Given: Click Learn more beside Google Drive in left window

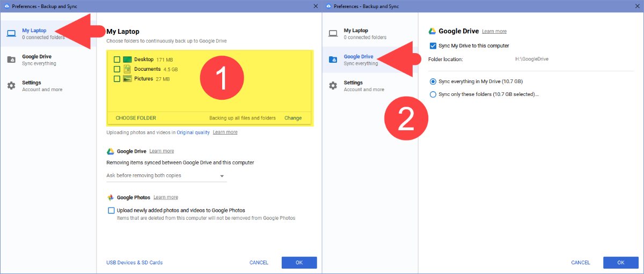Looking at the screenshot, I should pyautogui.click(x=162, y=151).
